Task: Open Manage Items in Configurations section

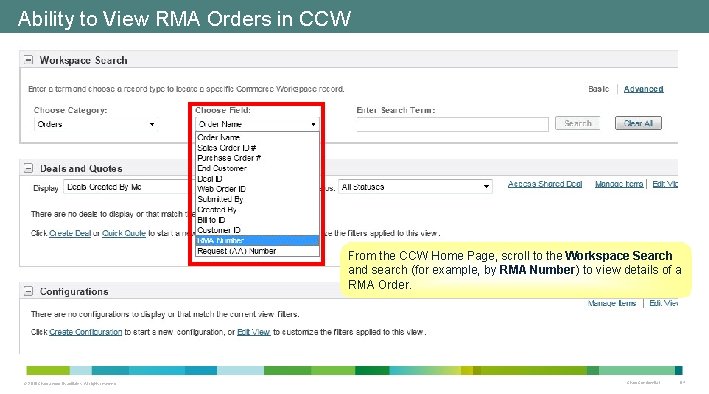Action: [x=612, y=303]
